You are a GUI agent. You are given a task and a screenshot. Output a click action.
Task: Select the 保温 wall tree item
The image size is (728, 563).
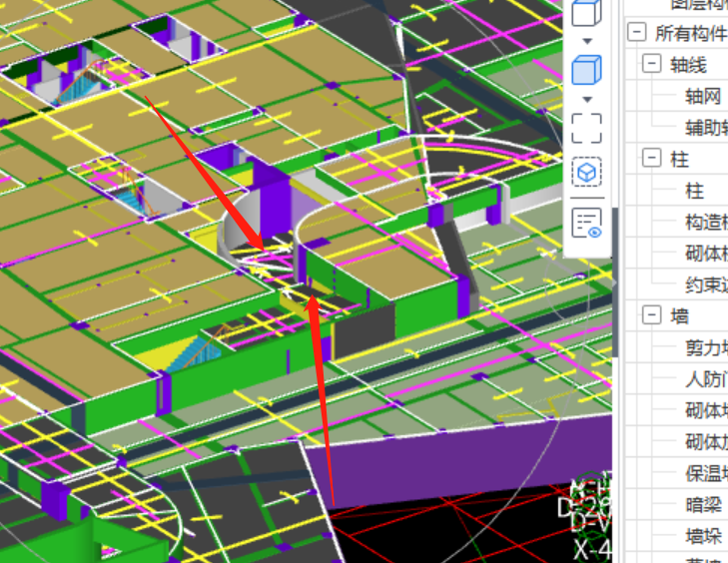tap(706, 473)
